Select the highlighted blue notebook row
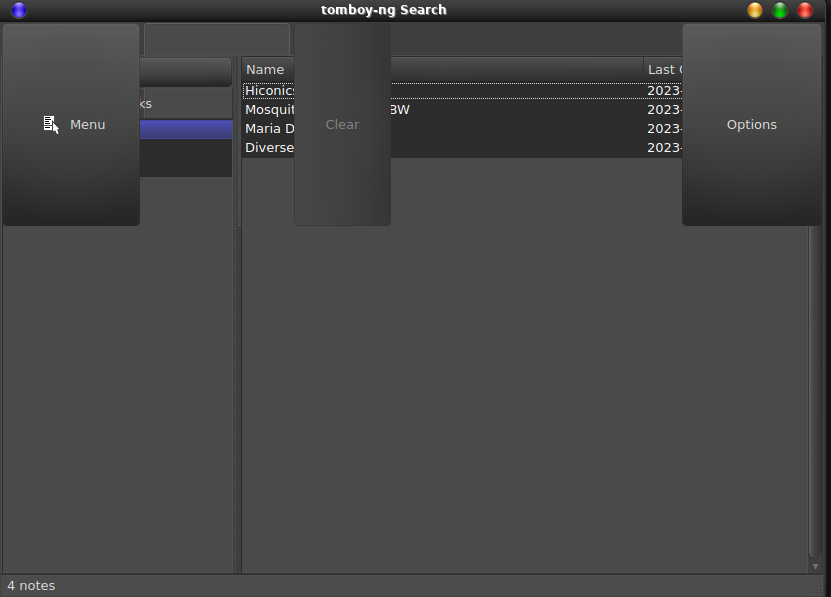 point(186,129)
